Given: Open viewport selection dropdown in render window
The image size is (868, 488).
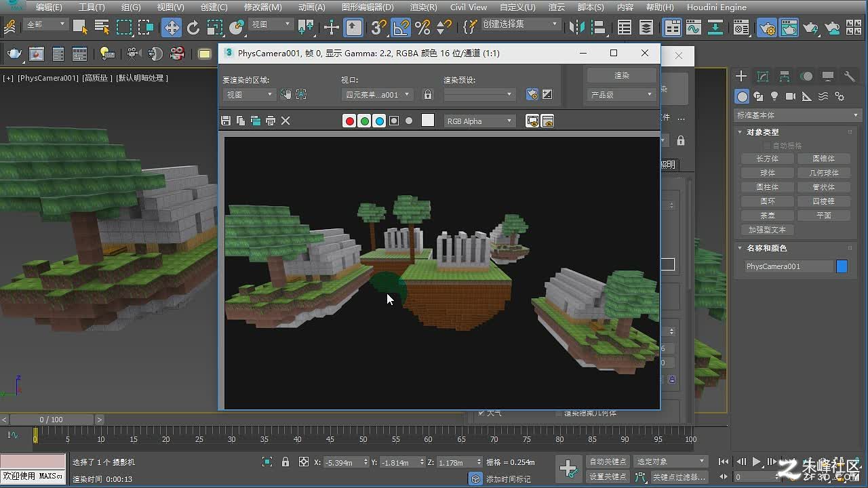Looking at the screenshot, I should tap(378, 94).
